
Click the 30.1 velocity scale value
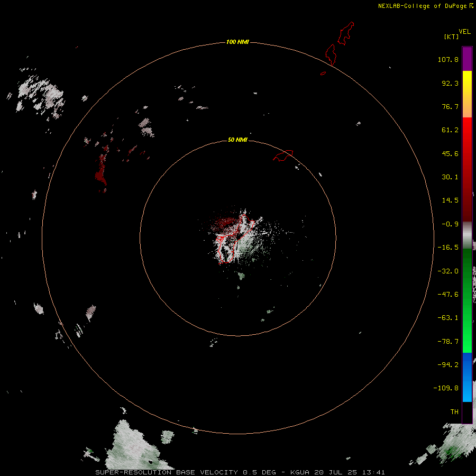click(x=450, y=177)
